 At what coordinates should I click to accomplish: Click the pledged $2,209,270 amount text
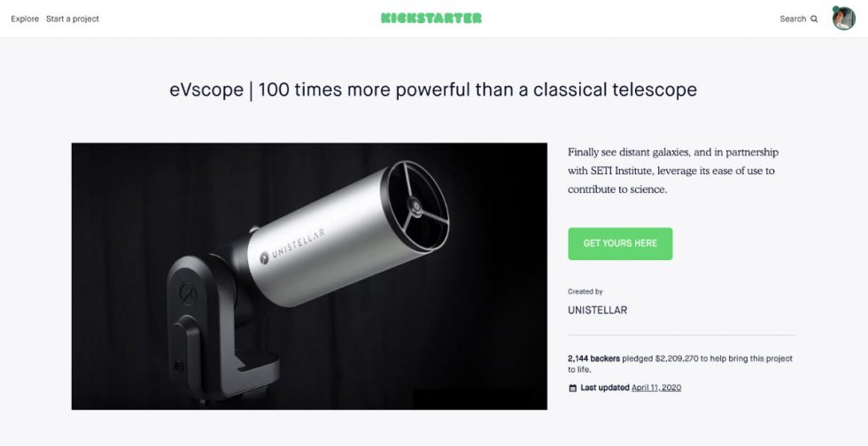click(661, 358)
